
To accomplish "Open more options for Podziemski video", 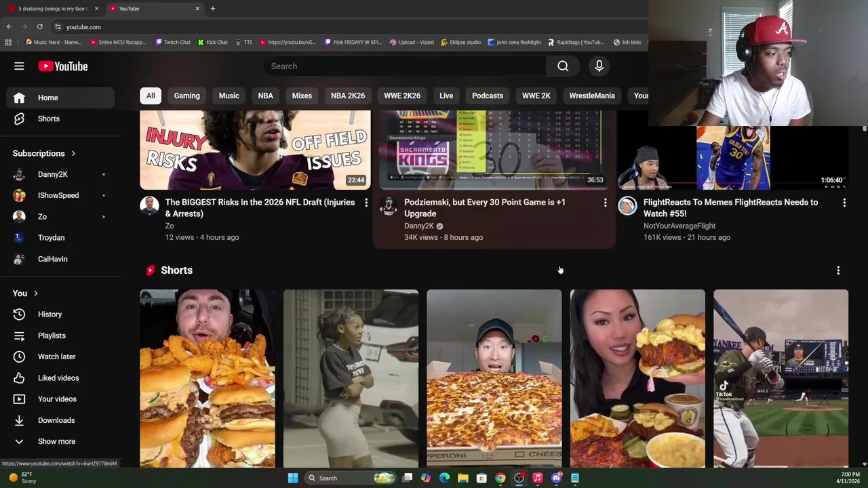I will point(605,203).
